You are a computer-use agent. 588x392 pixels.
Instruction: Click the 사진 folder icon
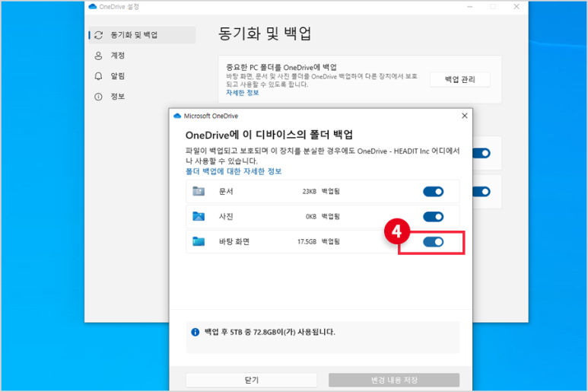(x=199, y=216)
